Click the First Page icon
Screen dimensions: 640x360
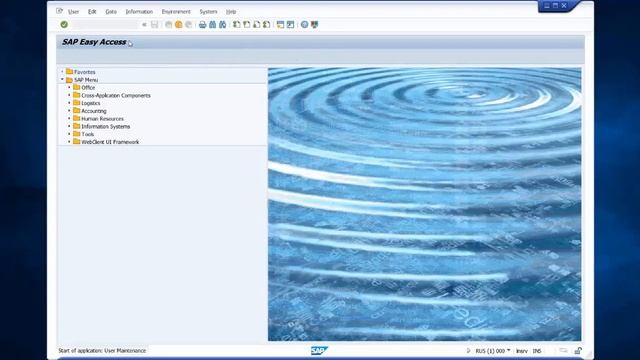coord(237,24)
